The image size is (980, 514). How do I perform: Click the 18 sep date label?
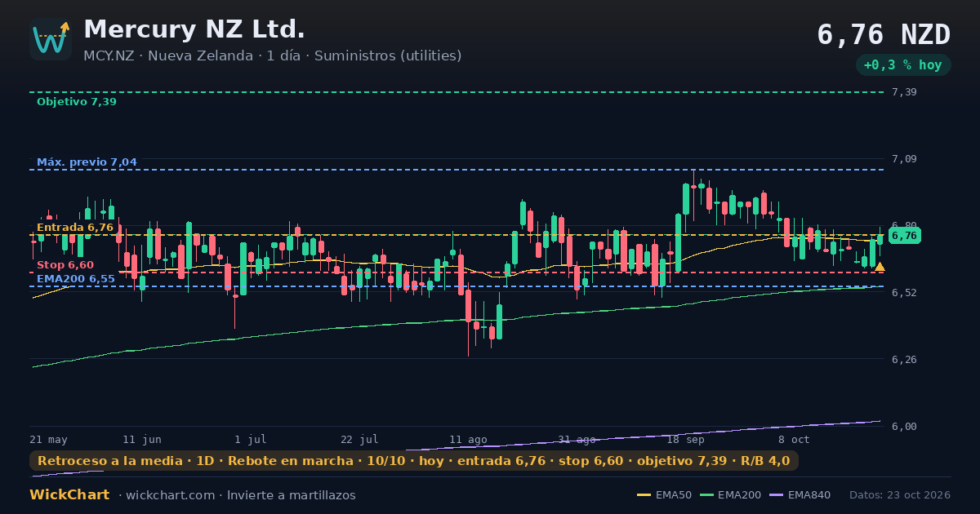point(685,440)
